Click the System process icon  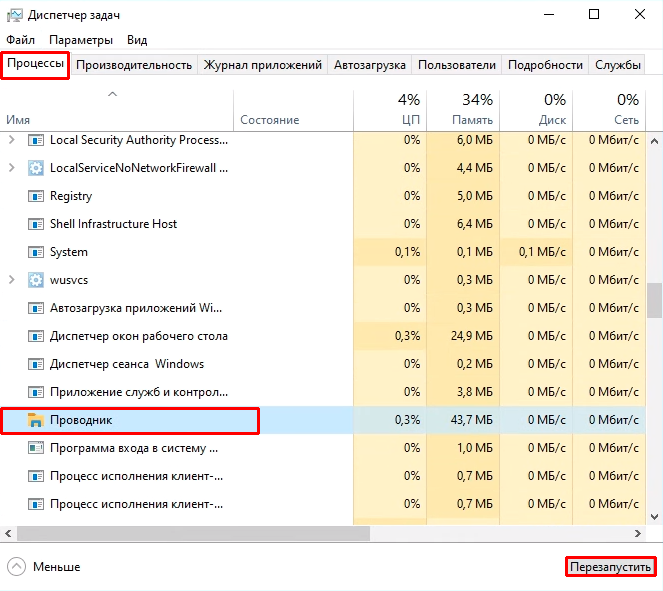[x=36, y=252]
